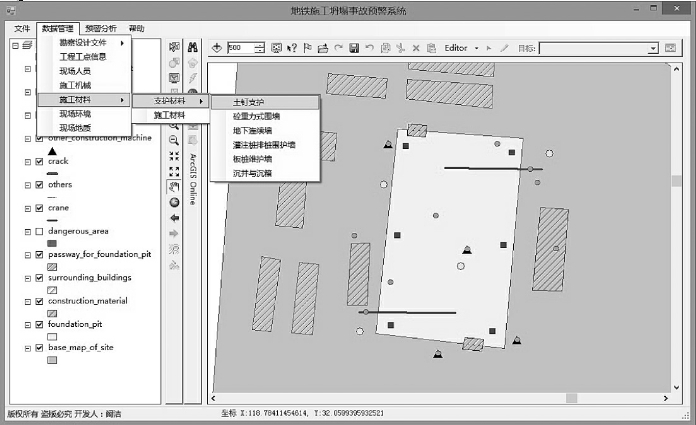Select the sketch pencil tool
Image resolution: width=696 pixels, height=425 pixels.
coord(504,48)
